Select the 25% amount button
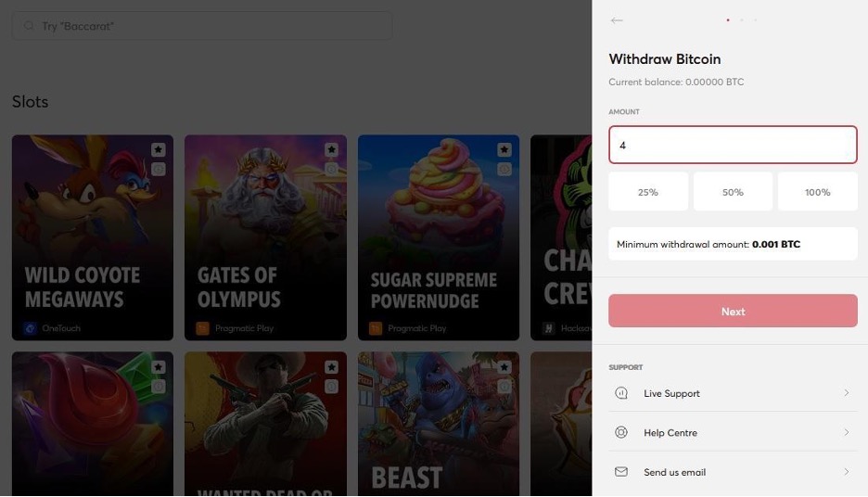868x497 pixels. (x=648, y=192)
